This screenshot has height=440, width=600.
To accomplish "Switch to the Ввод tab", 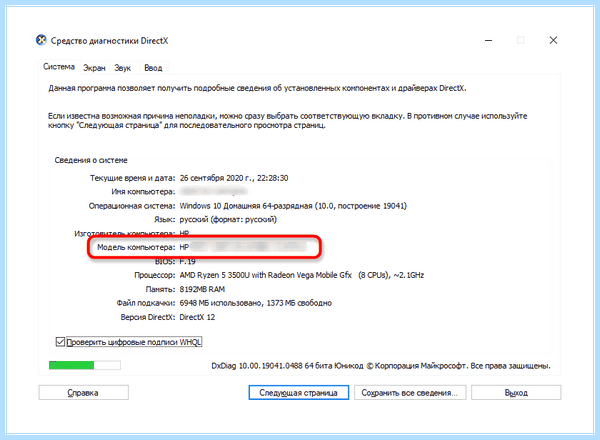I will (153, 68).
